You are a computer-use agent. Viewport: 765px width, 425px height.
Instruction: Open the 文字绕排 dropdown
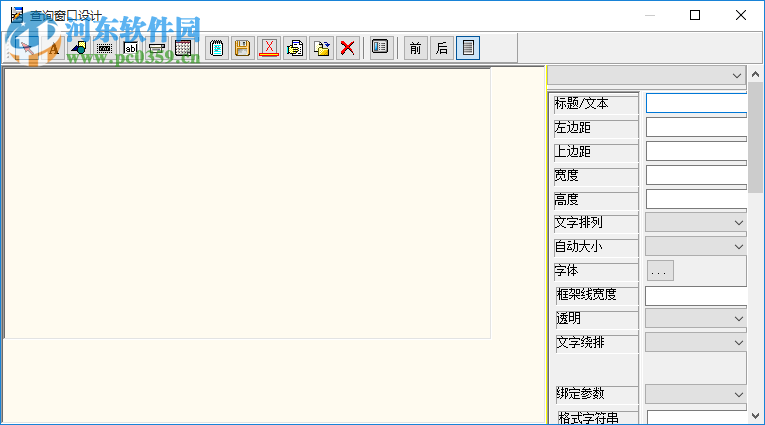(x=696, y=343)
